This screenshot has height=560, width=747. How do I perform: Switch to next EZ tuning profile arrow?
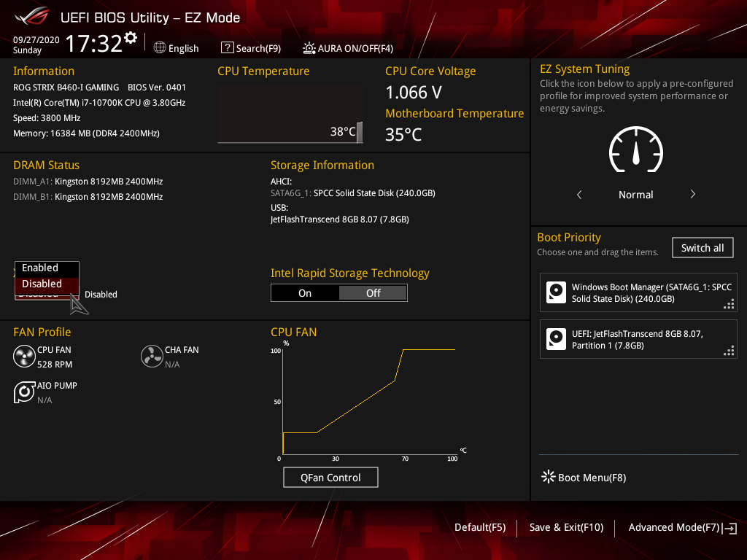click(x=693, y=194)
